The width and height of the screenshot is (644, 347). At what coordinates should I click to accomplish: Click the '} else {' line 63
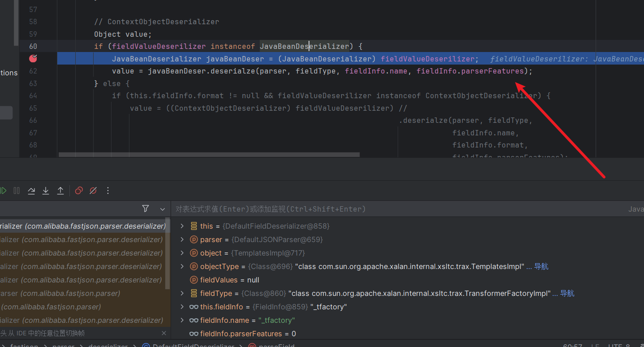112,83
